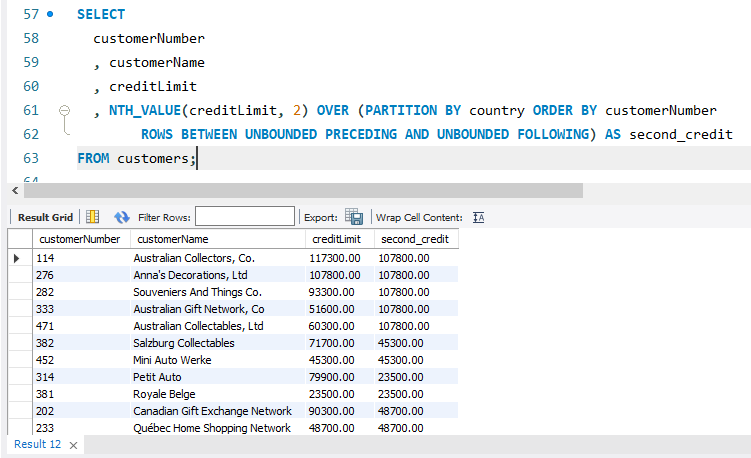Click customerNumber cell 233
751x458 pixels.
pos(81,428)
